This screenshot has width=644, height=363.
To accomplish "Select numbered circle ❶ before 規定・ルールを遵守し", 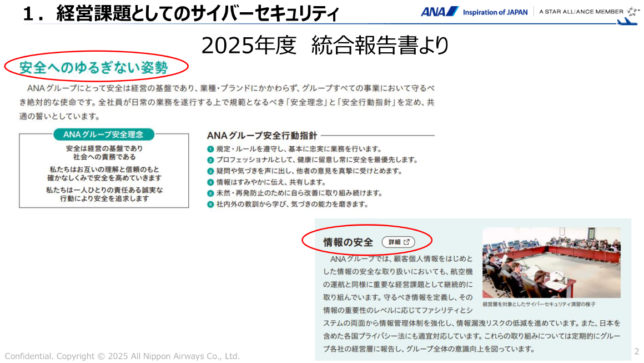I will tap(209, 148).
